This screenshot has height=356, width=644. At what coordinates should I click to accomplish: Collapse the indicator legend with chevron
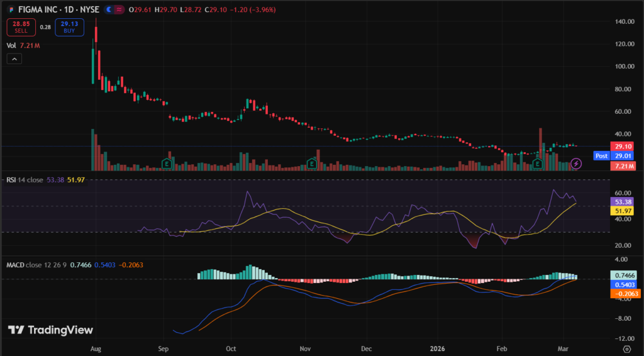15,58
